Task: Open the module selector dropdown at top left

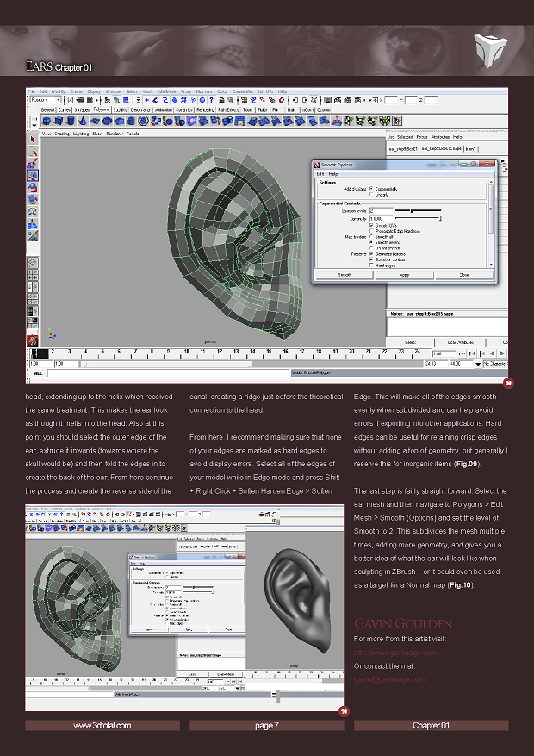Action: tap(44, 100)
